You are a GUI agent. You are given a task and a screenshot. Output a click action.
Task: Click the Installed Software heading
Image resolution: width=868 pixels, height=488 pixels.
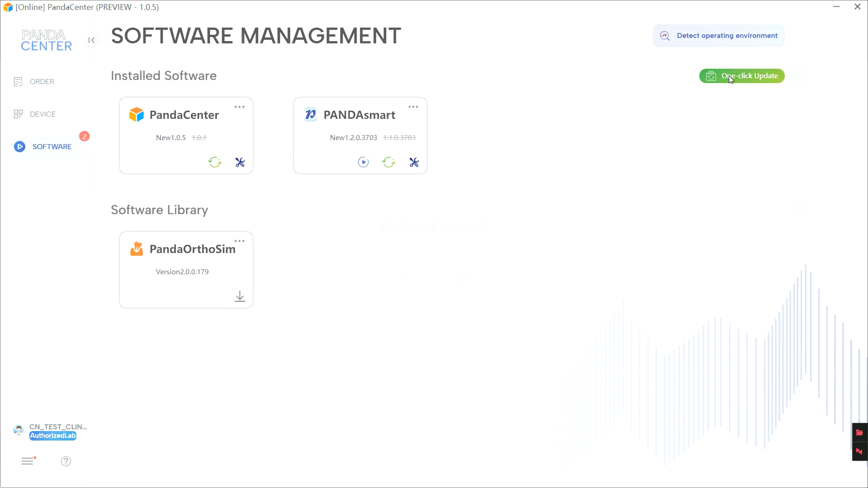[x=164, y=75]
